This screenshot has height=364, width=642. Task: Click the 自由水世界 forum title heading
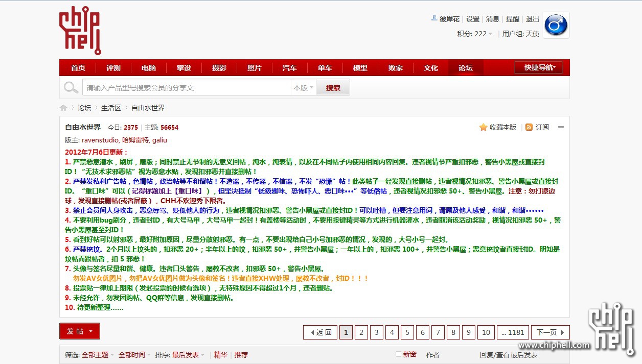click(x=83, y=127)
